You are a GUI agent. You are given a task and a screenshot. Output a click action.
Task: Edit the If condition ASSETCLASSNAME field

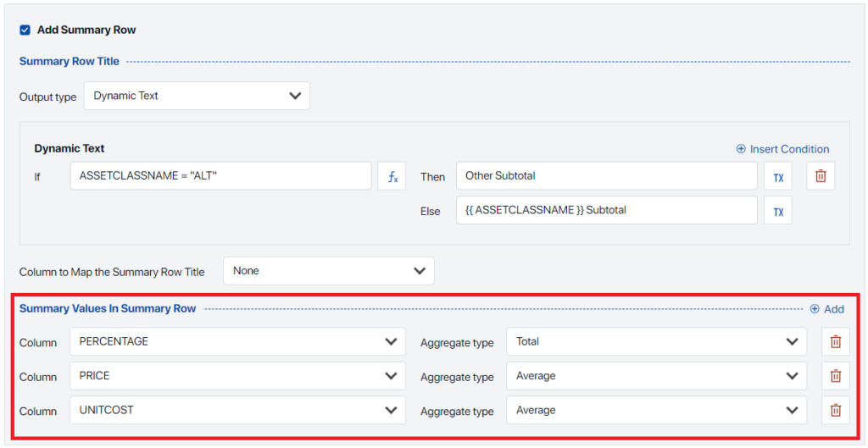coord(221,176)
